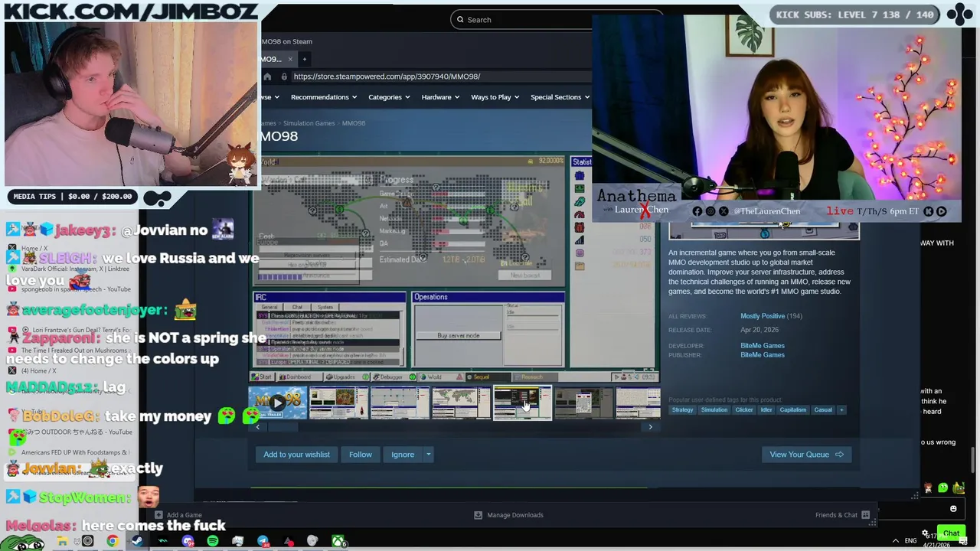This screenshot has height=551, width=980.
Task: Select the Casual tag
Action: (823, 410)
